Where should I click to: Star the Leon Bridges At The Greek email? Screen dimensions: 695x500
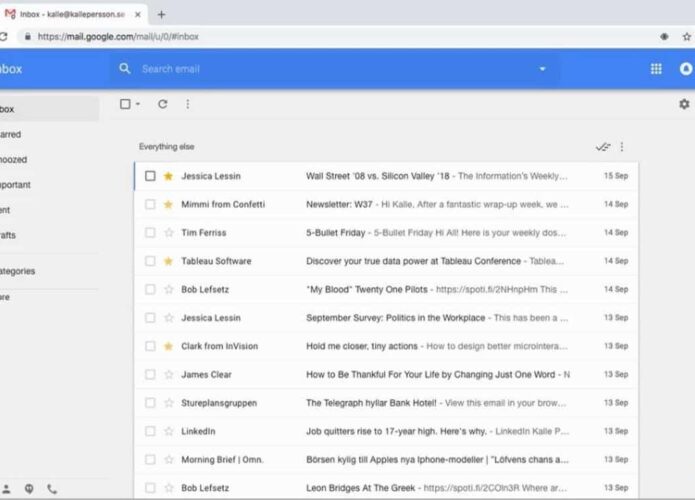[168, 488]
